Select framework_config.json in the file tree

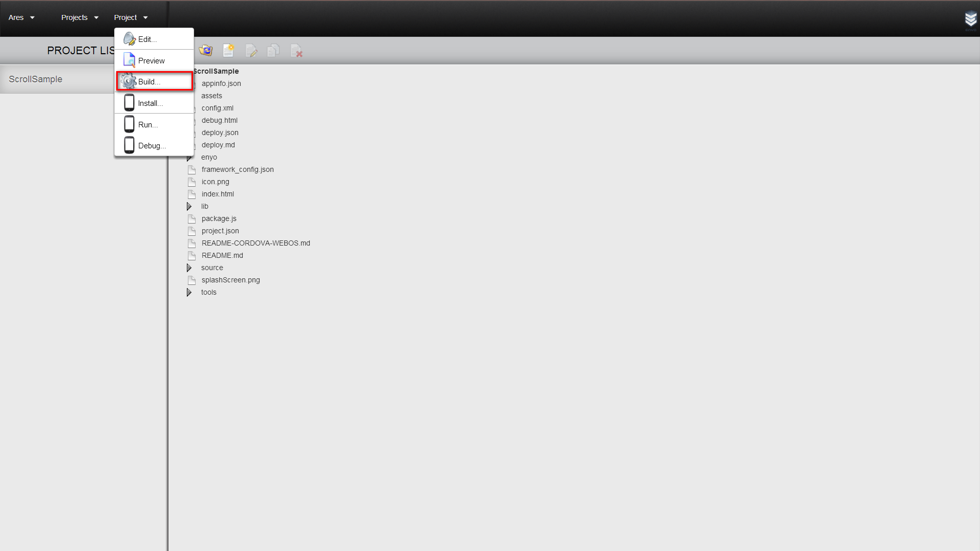237,170
